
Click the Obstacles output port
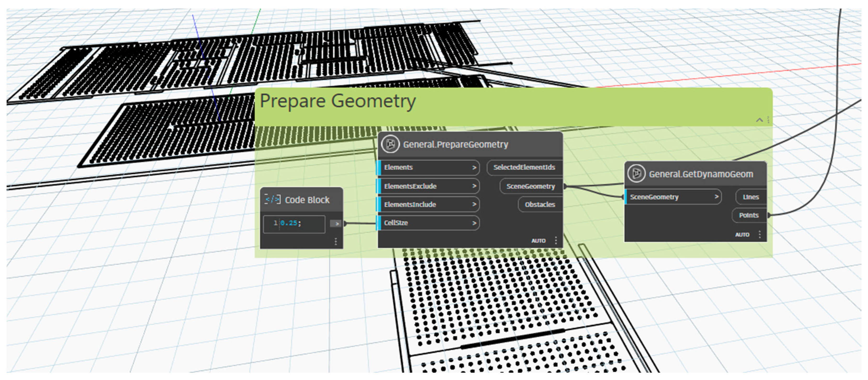540,205
